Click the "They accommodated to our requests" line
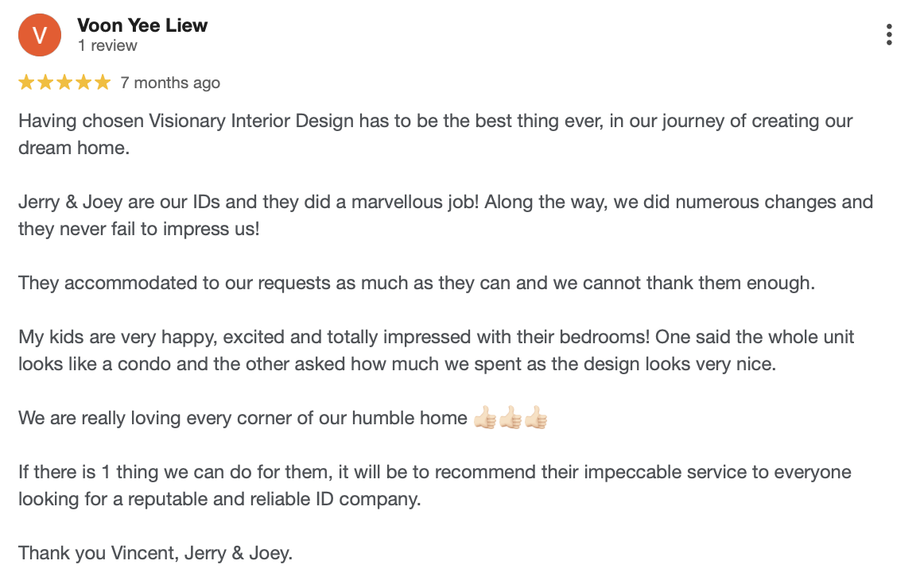 click(x=417, y=283)
